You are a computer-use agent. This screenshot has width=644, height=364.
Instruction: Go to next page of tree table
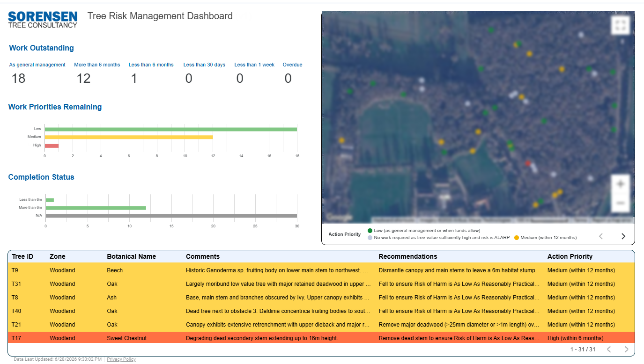[626, 349]
